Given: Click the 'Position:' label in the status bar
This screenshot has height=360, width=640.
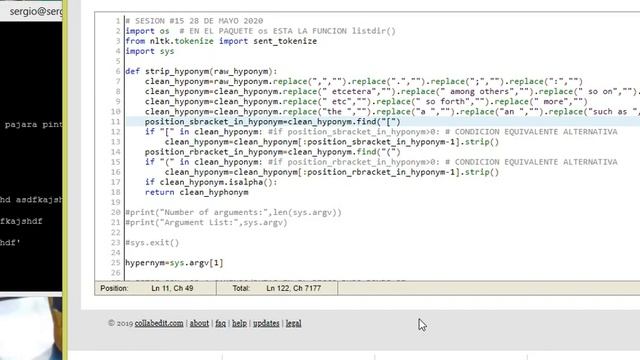Looking at the screenshot, I should (x=114, y=288).
